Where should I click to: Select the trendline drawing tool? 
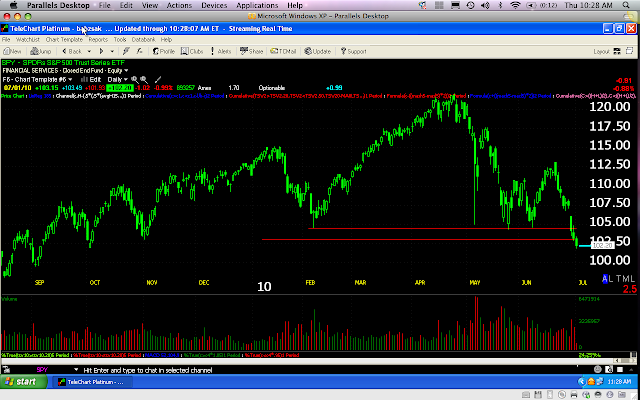(158, 79)
